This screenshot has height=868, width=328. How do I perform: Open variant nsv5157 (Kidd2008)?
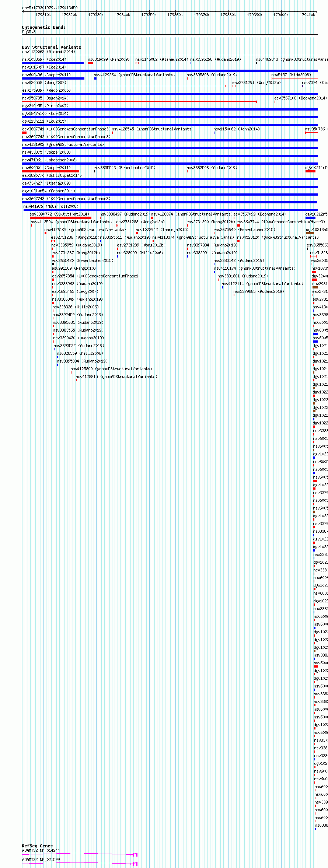pos(291,75)
